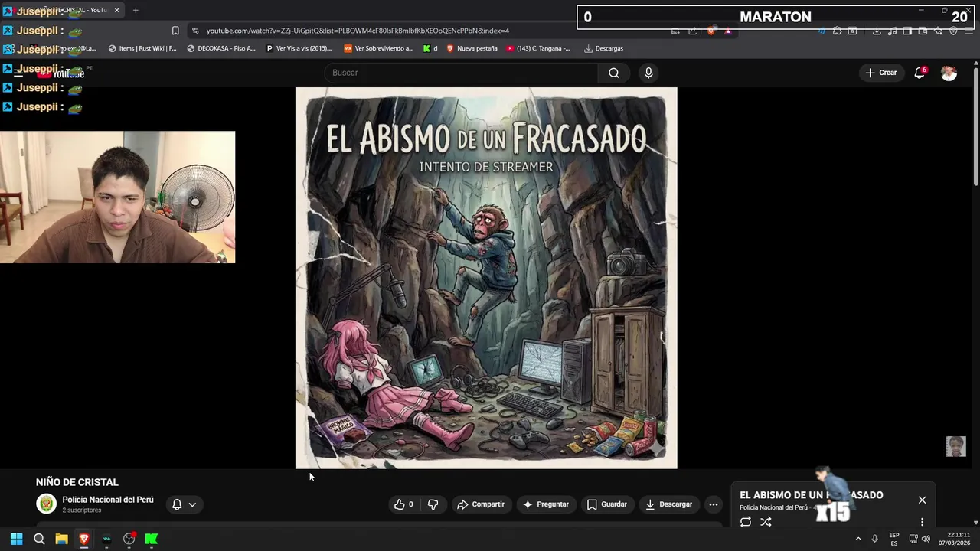Click the Crear button
This screenshot has height=551, width=980.
[x=880, y=73]
